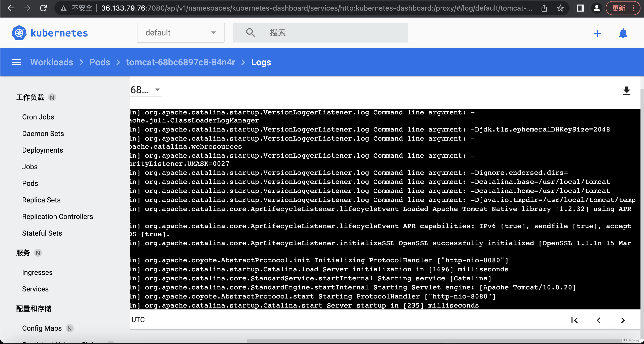Screen dimensions: 644x344
Task: Open tomcat-68bc6897c8-84n4r breadcrumb
Action: click(x=181, y=62)
